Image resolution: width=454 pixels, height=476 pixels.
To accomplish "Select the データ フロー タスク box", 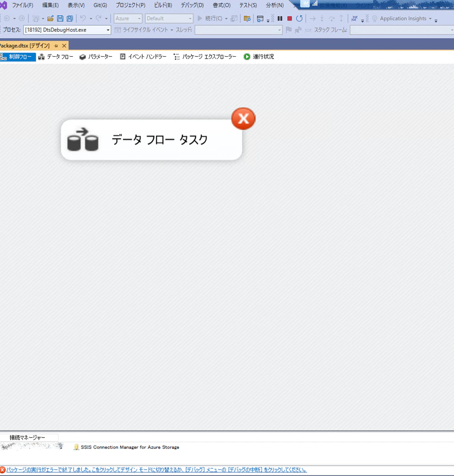I will click(151, 140).
